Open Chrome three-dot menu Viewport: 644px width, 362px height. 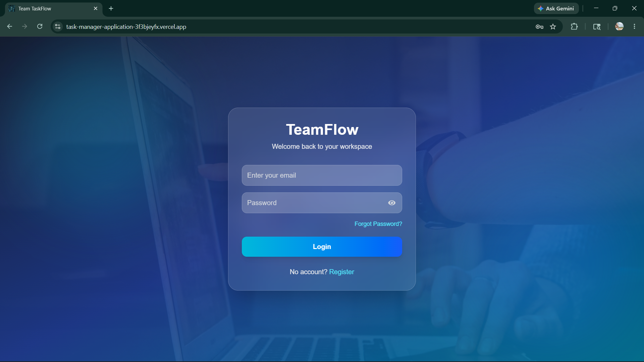tap(634, 26)
